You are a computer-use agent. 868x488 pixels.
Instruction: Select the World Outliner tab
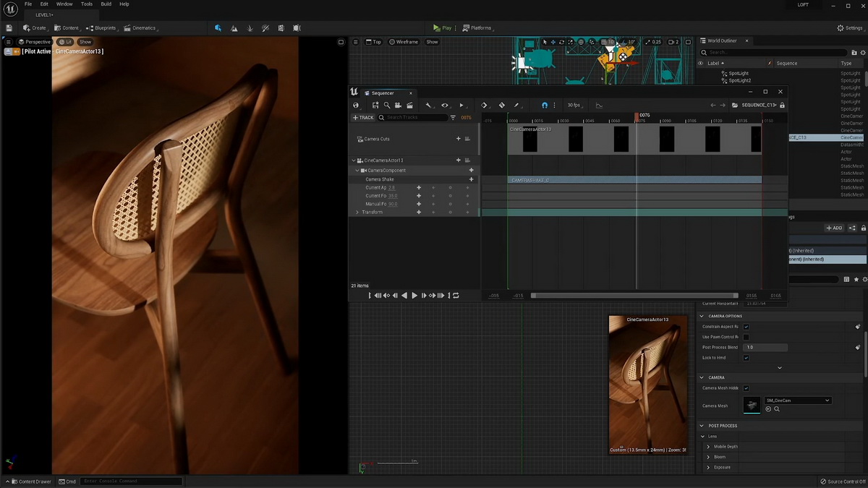[723, 41]
